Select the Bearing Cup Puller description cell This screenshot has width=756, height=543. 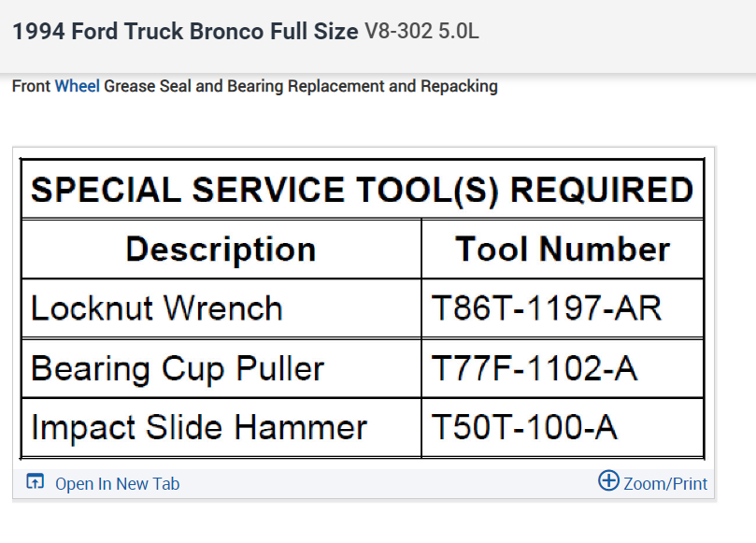click(x=178, y=368)
